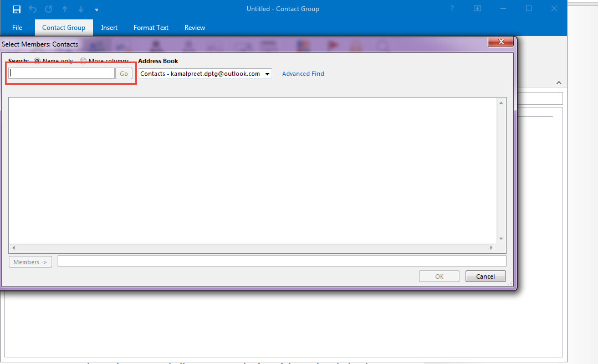This screenshot has width=598, height=364.
Task: Collapse the ribbon with the chevron
Action: 559,83
